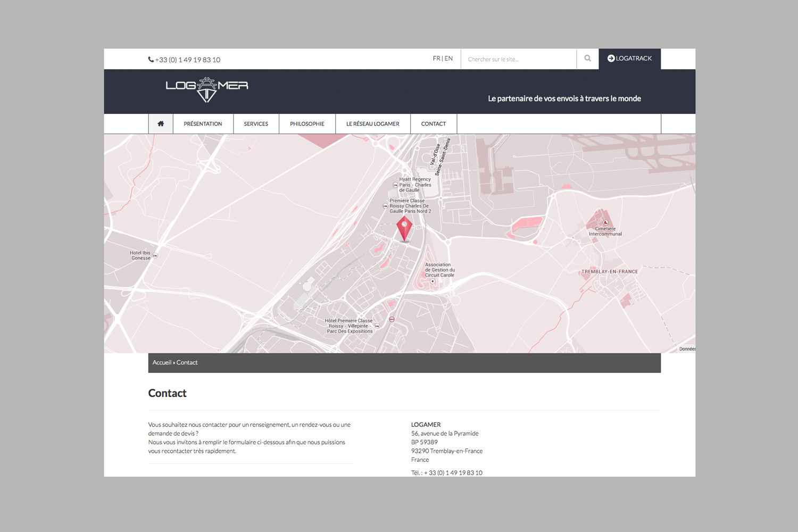Click the magnifier search button
The image size is (798, 532).
point(587,59)
